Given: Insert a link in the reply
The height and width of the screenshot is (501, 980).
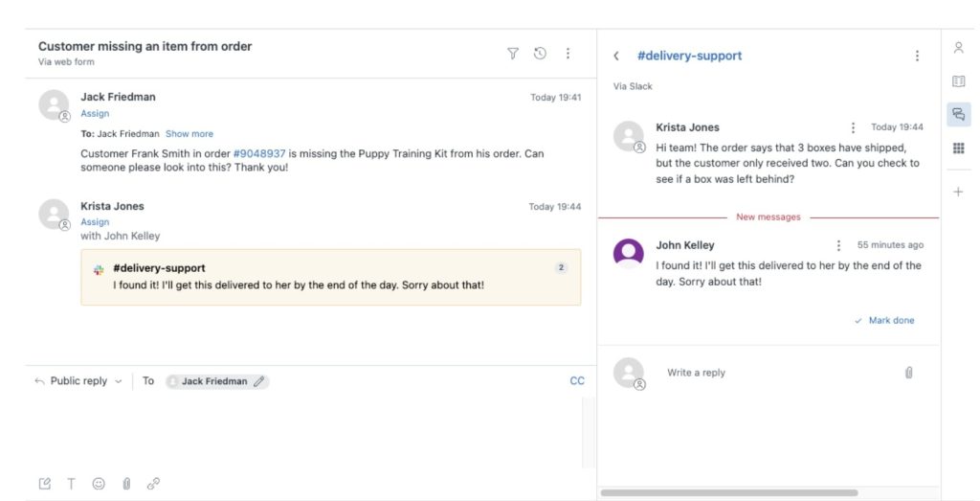Looking at the screenshot, I should point(153,484).
